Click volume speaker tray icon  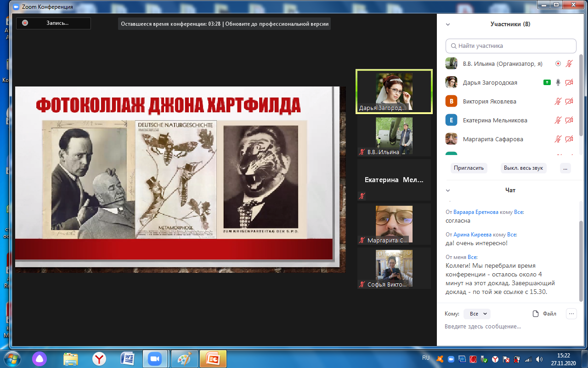538,359
